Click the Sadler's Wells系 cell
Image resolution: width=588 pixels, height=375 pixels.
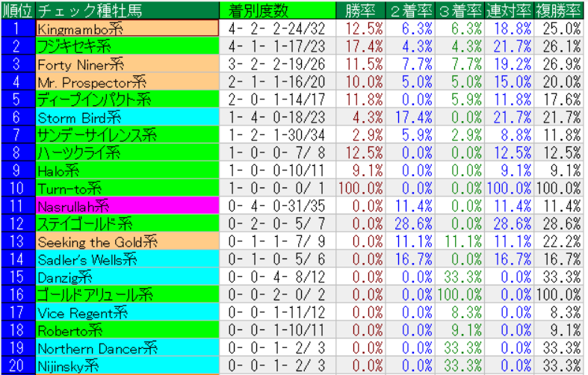[x=127, y=259]
